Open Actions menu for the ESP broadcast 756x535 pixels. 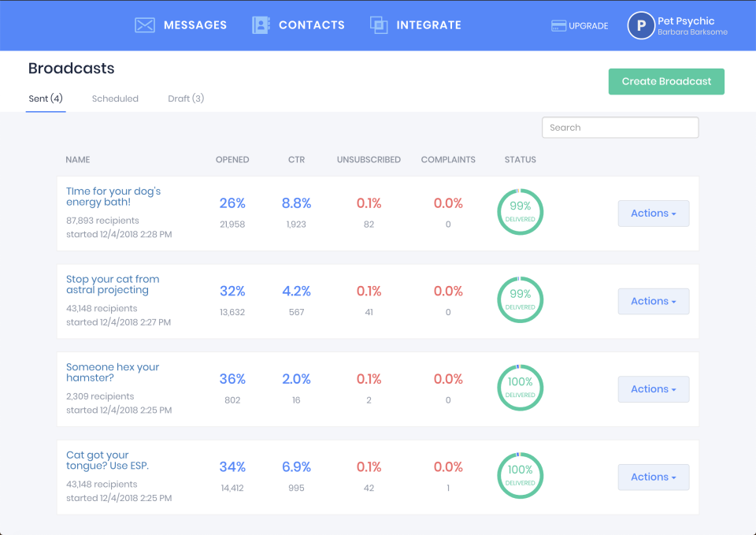(x=653, y=477)
